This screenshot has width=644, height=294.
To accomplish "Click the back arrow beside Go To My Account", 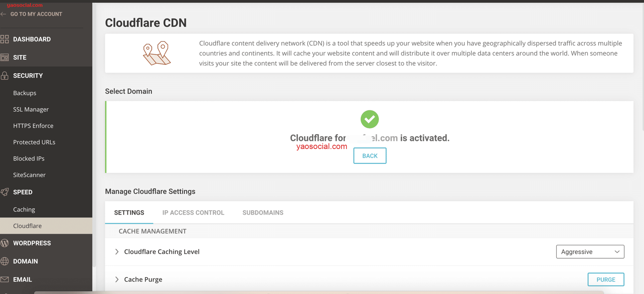I will (4, 14).
